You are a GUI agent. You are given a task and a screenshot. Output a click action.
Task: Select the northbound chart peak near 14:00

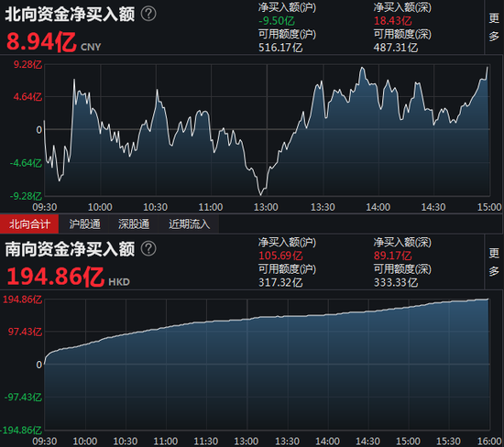tap(362, 68)
